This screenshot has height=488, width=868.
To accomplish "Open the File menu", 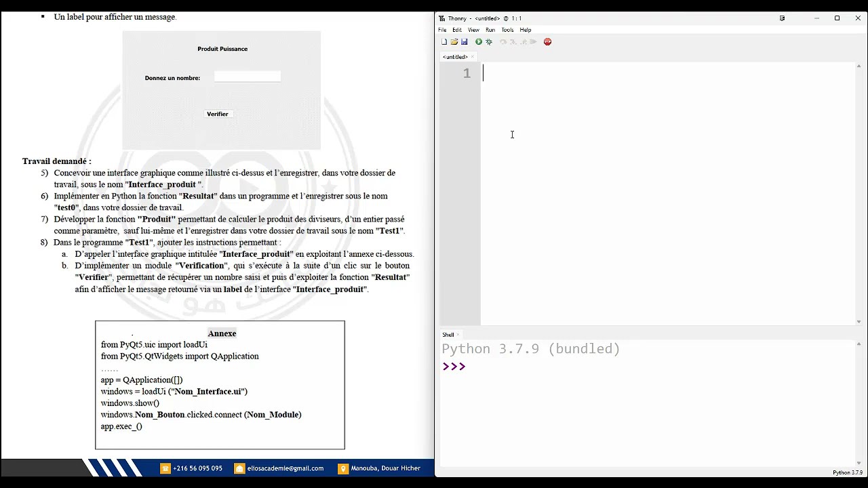I will 442,30.
